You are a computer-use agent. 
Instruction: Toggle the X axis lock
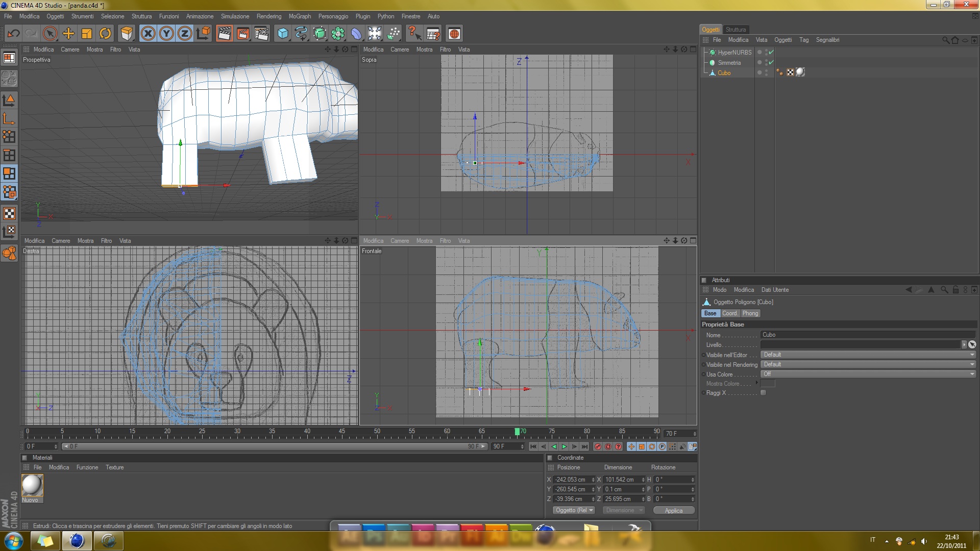148,34
